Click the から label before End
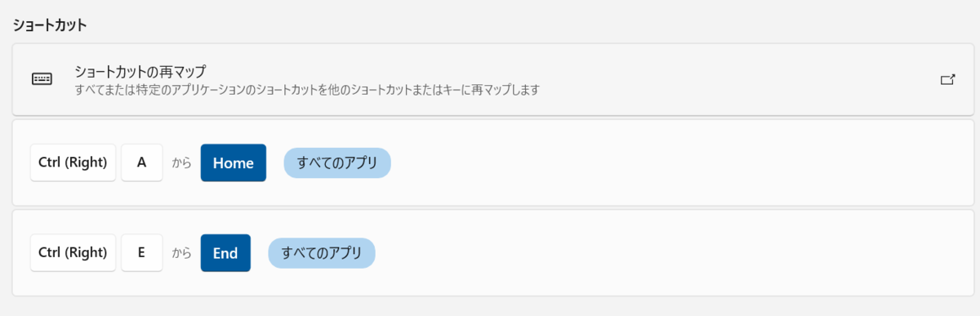 pyautogui.click(x=181, y=253)
